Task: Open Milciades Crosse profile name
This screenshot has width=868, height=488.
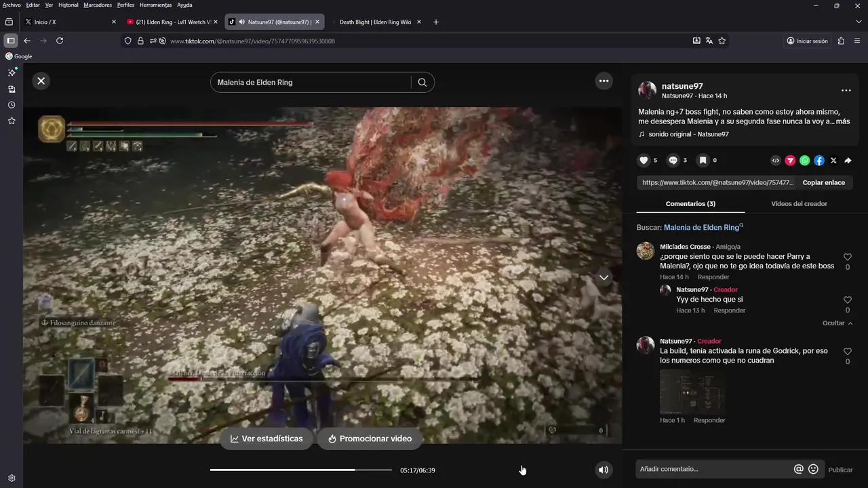Action: click(x=685, y=247)
